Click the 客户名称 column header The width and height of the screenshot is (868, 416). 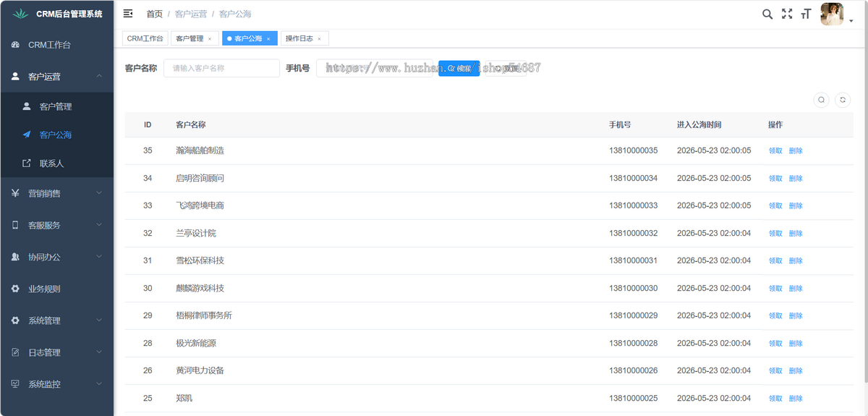point(191,124)
